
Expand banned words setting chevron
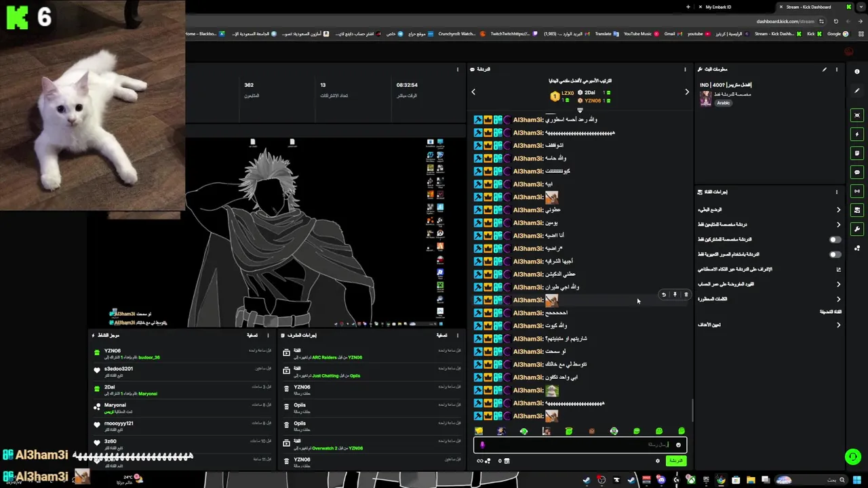pyautogui.click(x=838, y=299)
